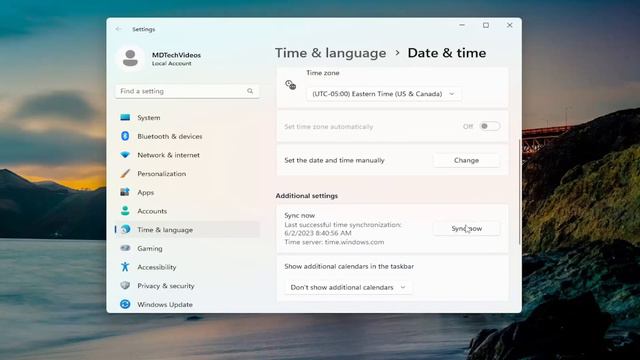Click the Additional settings heading
The width and height of the screenshot is (640, 360).
point(307,196)
